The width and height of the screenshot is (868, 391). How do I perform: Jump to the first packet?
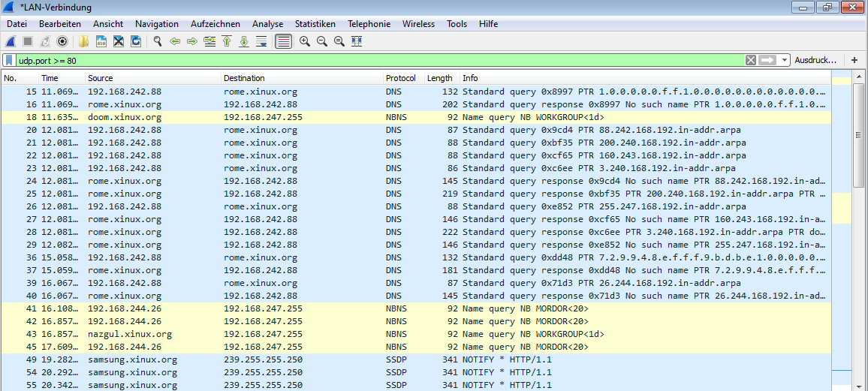(x=227, y=41)
